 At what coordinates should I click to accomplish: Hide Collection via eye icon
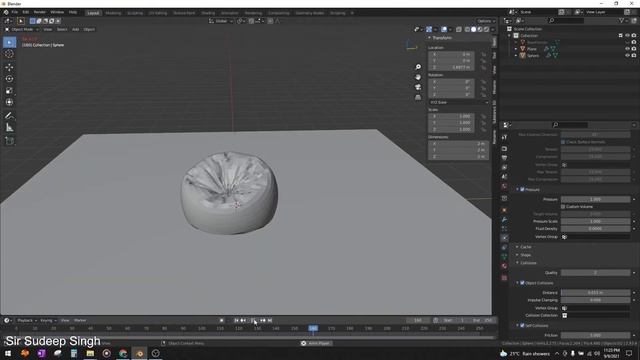627,36
